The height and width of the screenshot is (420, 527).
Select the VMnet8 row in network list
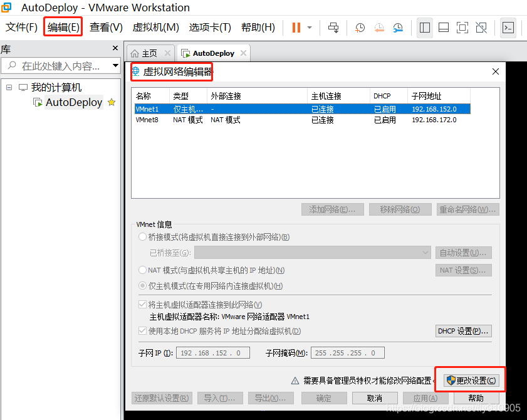point(302,120)
